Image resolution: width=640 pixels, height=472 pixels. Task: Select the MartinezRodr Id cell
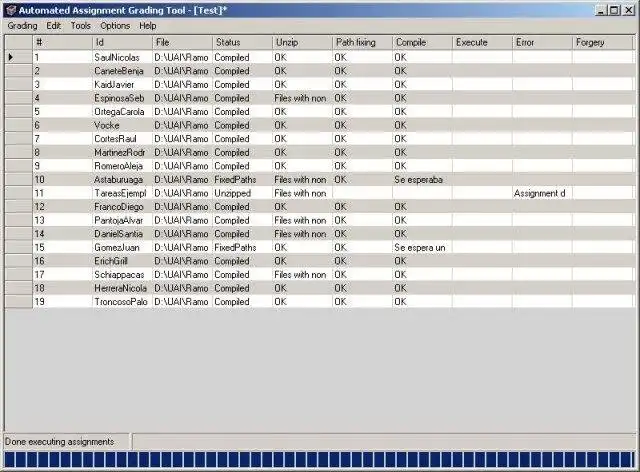point(122,152)
